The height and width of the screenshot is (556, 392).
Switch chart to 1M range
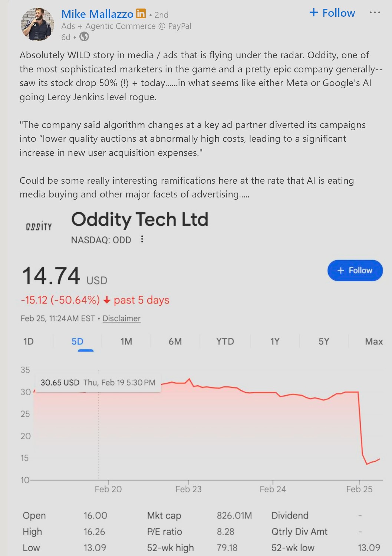(x=126, y=341)
